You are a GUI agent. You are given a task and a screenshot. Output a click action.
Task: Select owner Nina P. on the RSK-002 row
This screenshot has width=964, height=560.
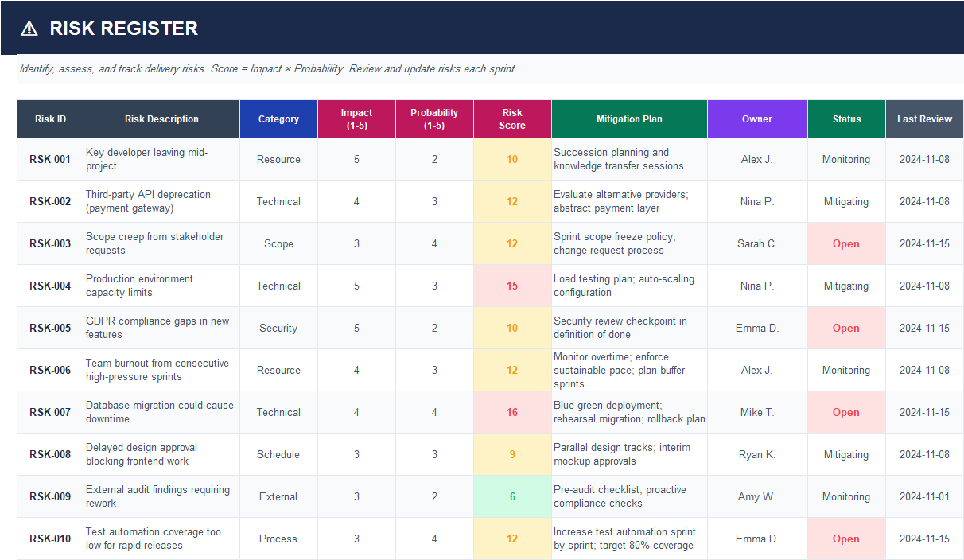756,201
